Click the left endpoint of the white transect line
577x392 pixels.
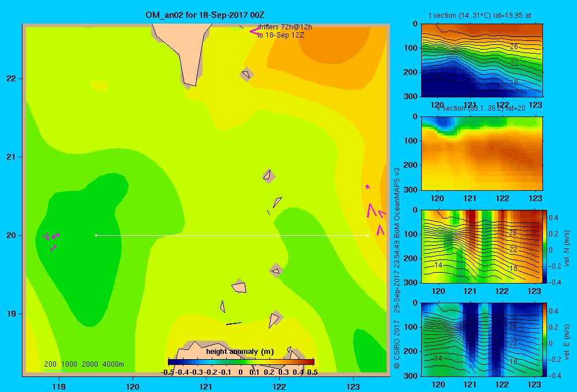96,235
